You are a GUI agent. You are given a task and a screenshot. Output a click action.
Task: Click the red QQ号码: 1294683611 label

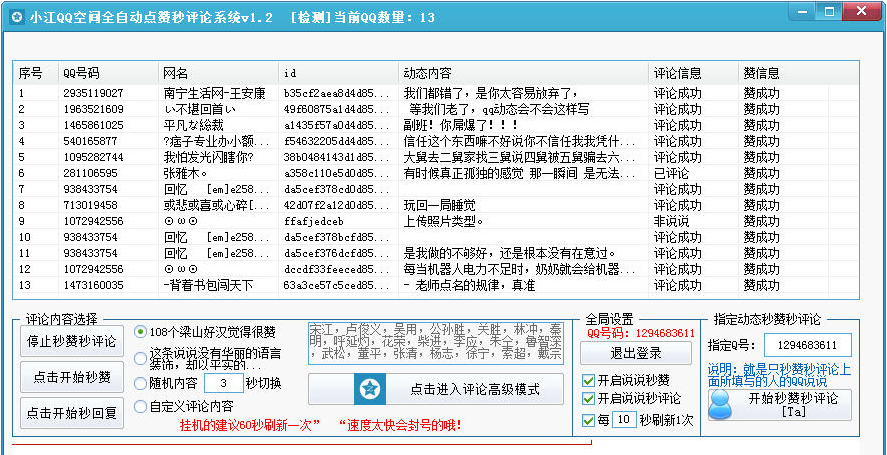[641, 332]
